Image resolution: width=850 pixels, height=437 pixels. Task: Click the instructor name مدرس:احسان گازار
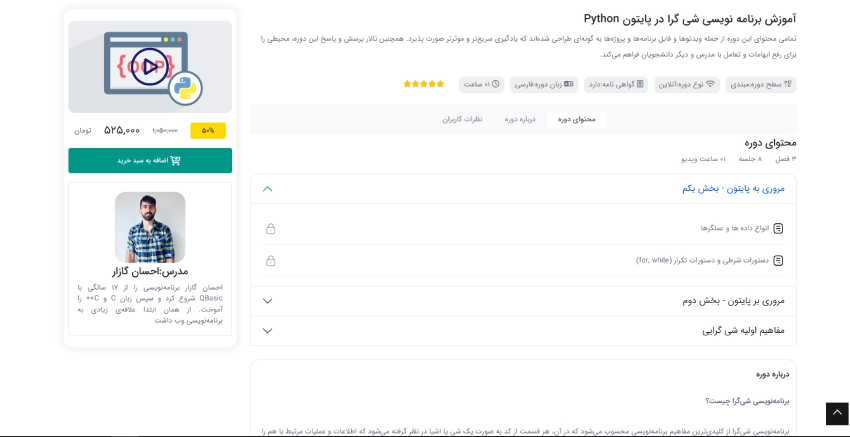(x=150, y=271)
